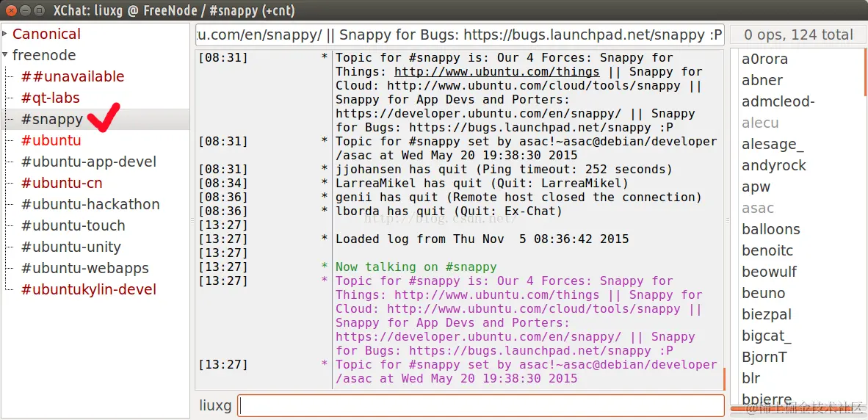This screenshot has width=868, height=420.
Task: Select user blr in user list
Action: click(x=751, y=378)
